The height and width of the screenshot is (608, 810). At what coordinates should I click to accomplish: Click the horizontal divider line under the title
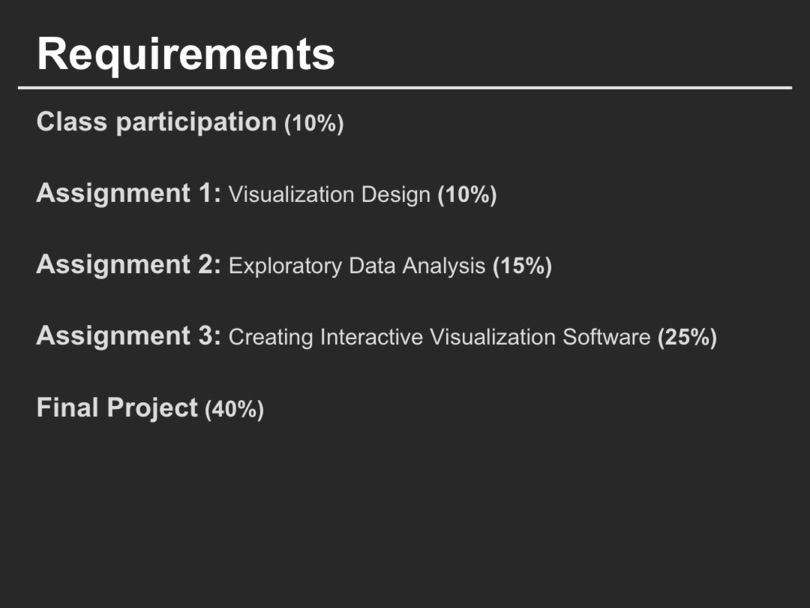pos(405,88)
